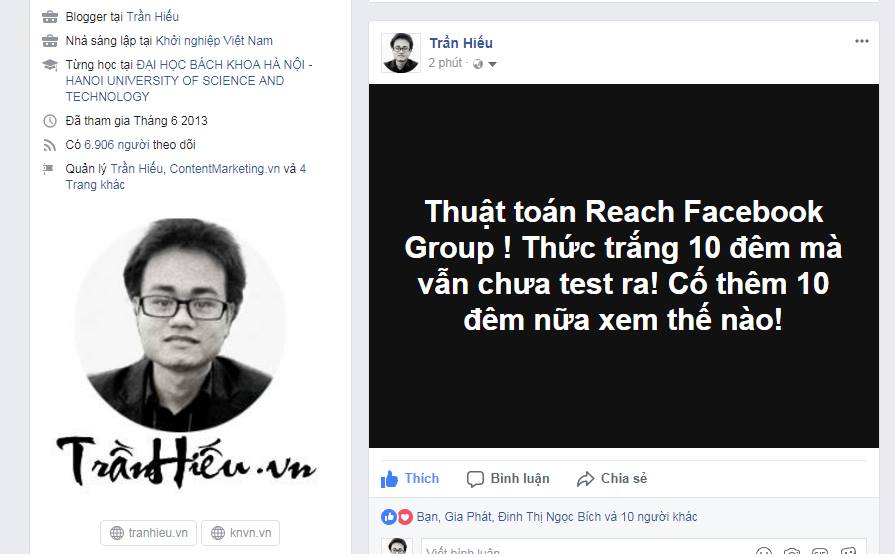This screenshot has width=895, height=557.
Task: Open ContentMarketing.vn page link
Action: [224, 168]
